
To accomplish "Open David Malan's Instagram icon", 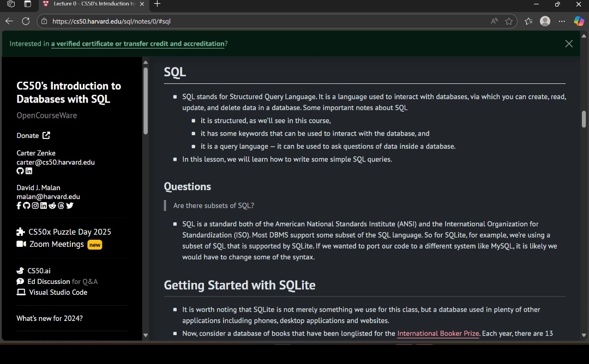I will (35, 205).
